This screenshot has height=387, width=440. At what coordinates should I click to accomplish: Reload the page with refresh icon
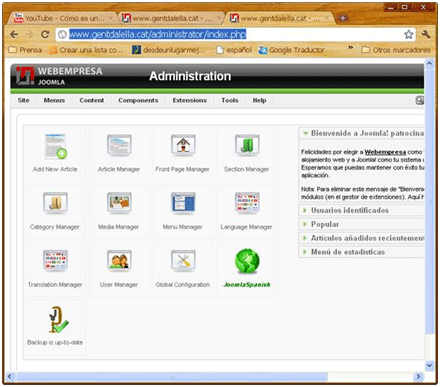(45, 34)
